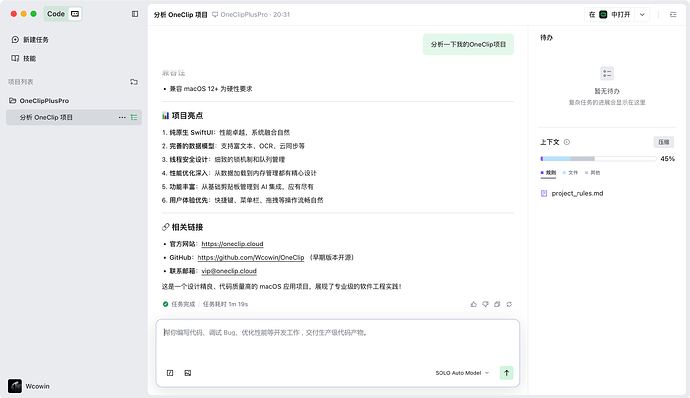The image size is (690, 398).
Task: Click the thumbs-up feedback icon
Action: [x=473, y=304]
